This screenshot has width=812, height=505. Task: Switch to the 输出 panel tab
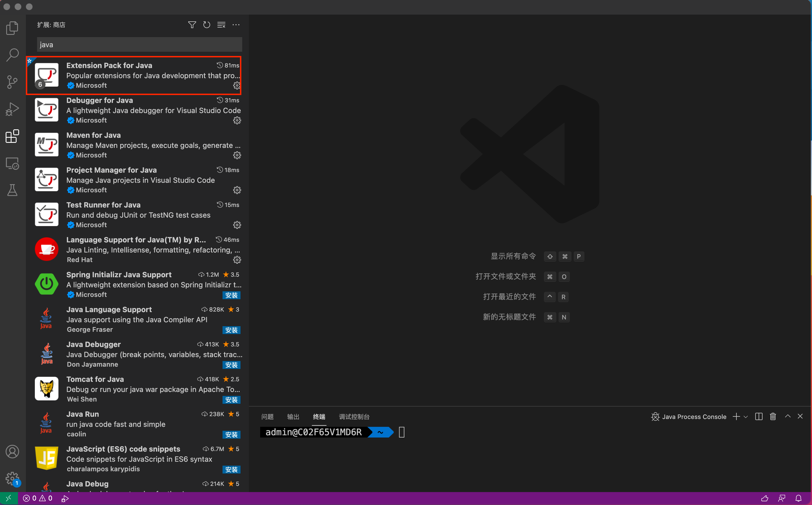point(293,416)
